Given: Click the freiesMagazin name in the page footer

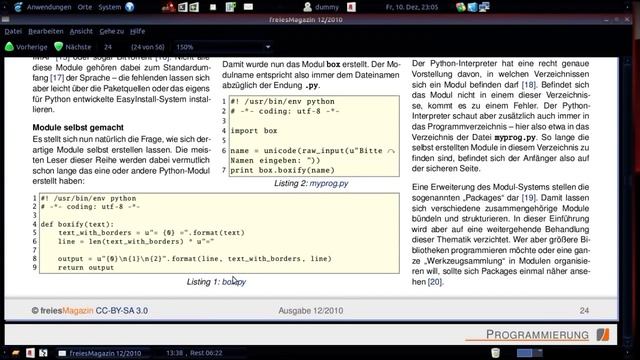Looking at the screenshot, I should (67, 311).
